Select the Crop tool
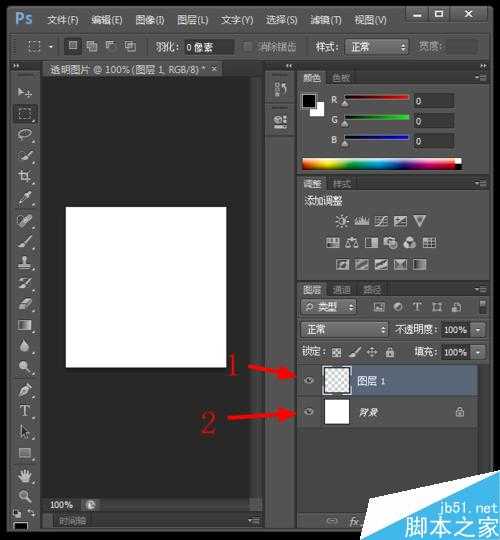This screenshot has height=540, width=500. pos(24,177)
